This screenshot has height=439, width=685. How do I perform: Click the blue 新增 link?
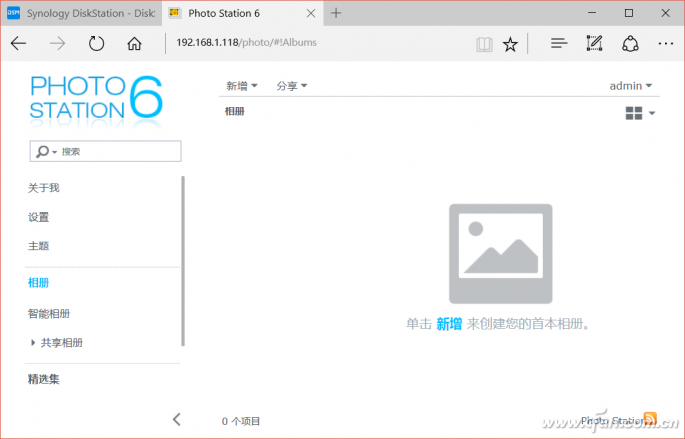449,324
